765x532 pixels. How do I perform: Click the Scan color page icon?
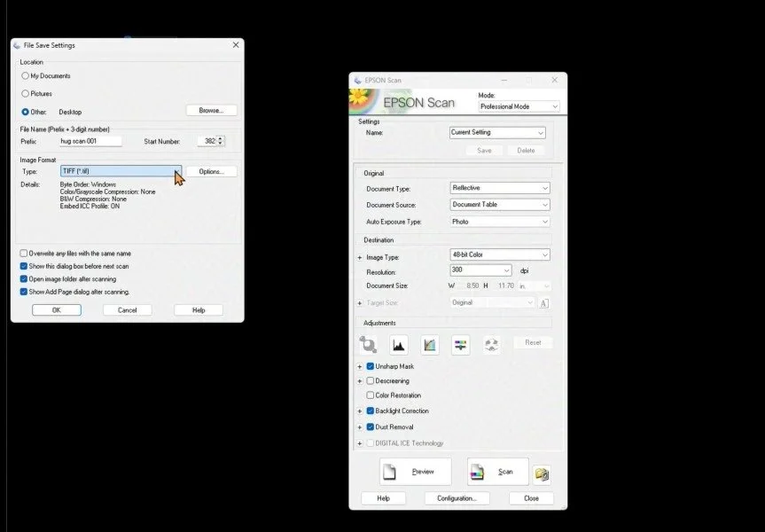coord(477,472)
